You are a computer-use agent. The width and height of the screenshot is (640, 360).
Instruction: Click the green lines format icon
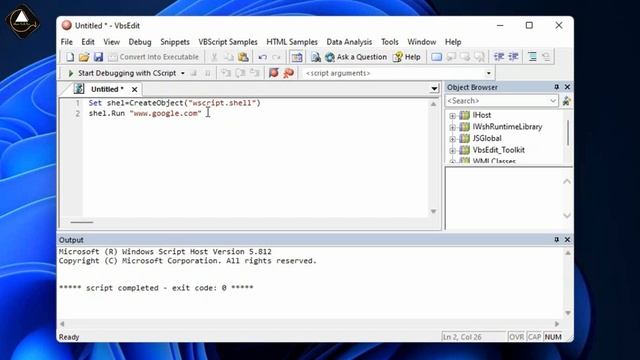532,57
